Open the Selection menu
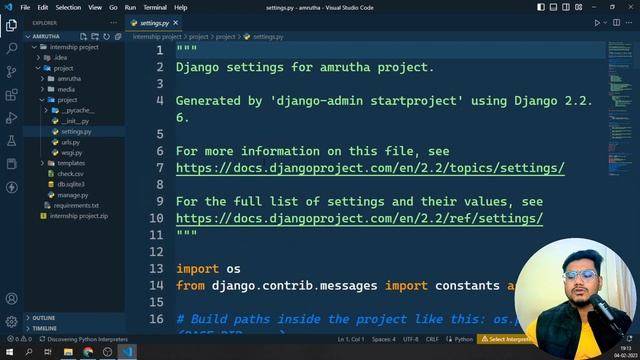This screenshot has width=640, height=360. (x=68, y=7)
